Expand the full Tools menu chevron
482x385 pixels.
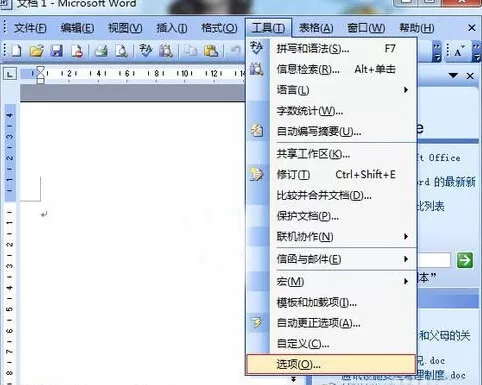click(x=294, y=379)
